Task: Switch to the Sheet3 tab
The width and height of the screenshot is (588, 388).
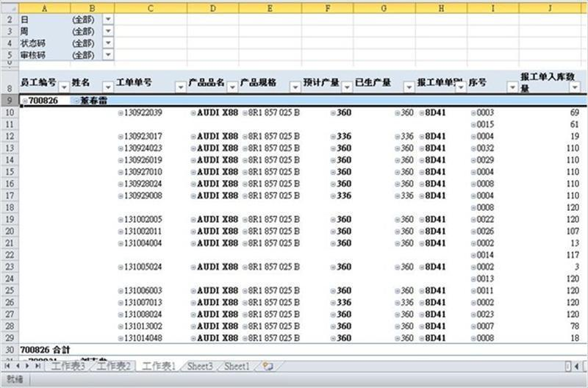Action: pyautogui.click(x=200, y=366)
